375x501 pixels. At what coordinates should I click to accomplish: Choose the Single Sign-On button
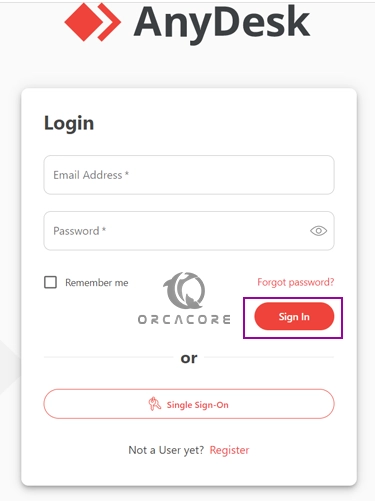(x=189, y=404)
